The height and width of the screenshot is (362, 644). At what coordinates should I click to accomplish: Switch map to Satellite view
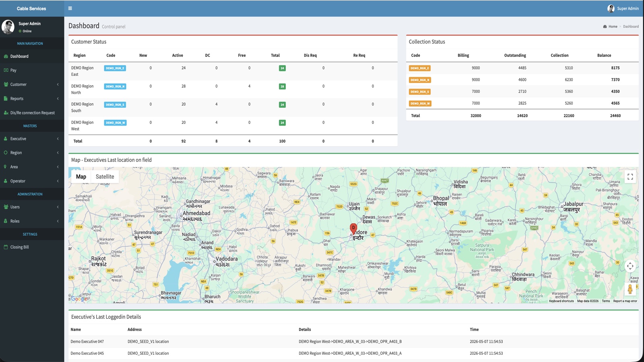coord(105,177)
